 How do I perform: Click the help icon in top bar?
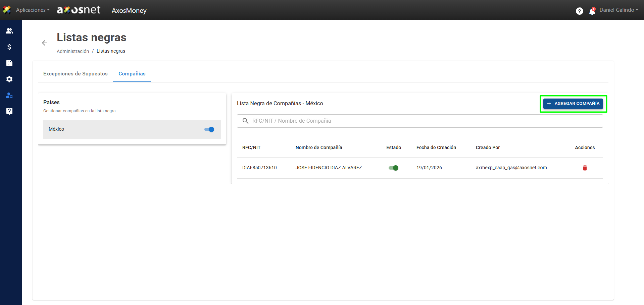tap(579, 11)
